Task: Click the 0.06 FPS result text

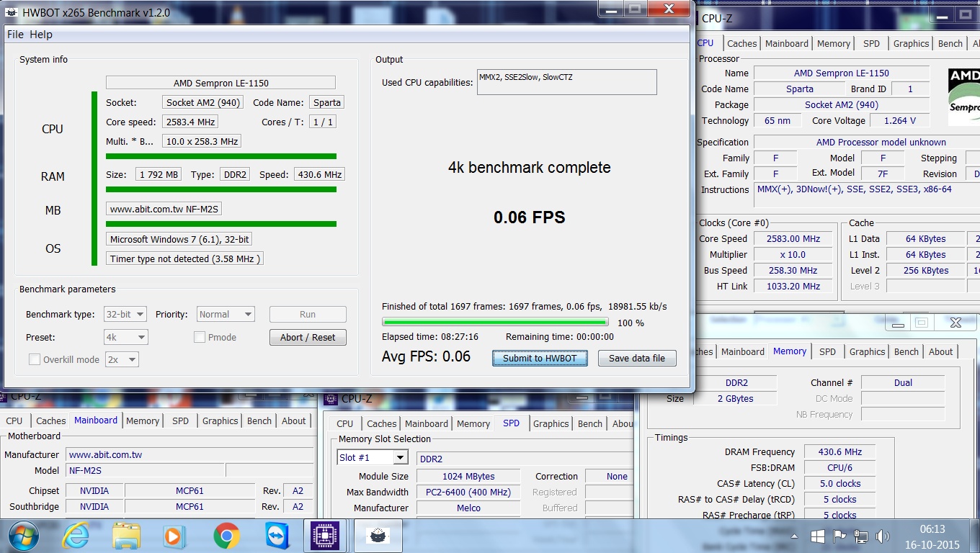Action: click(529, 217)
